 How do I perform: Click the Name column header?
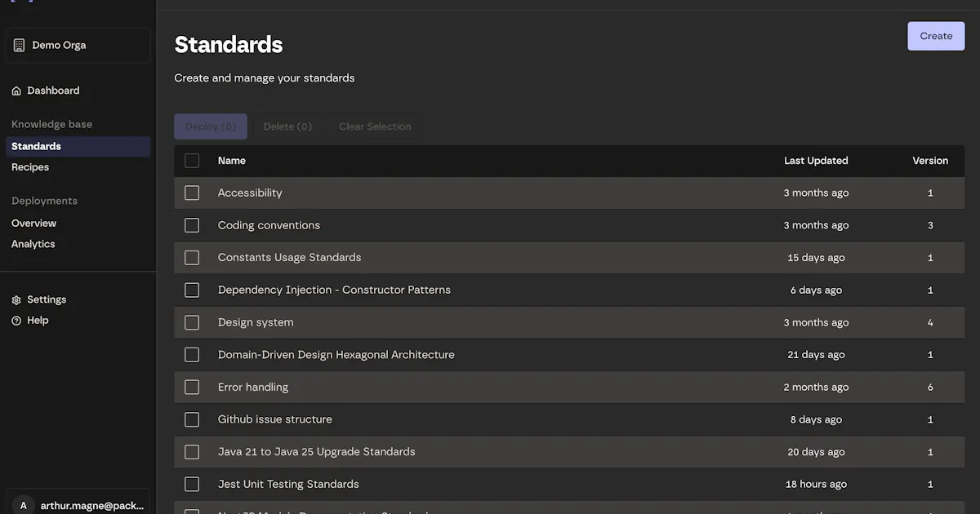click(232, 161)
